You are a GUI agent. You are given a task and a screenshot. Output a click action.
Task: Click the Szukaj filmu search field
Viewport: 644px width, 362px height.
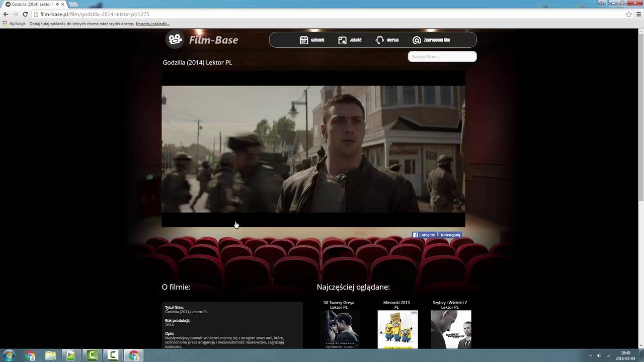click(442, 56)
